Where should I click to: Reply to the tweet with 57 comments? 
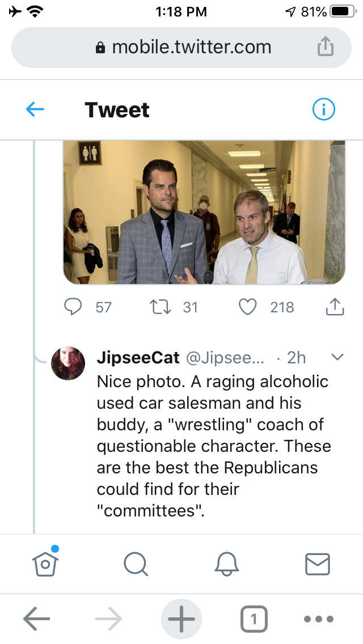point(73,307)
